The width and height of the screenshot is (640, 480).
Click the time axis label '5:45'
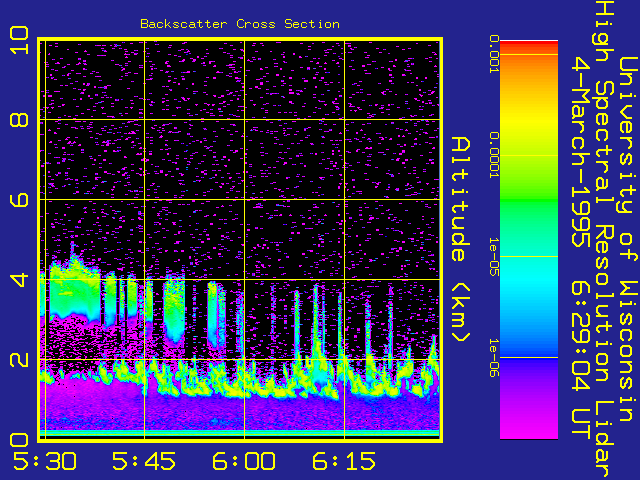pos(144,461)
